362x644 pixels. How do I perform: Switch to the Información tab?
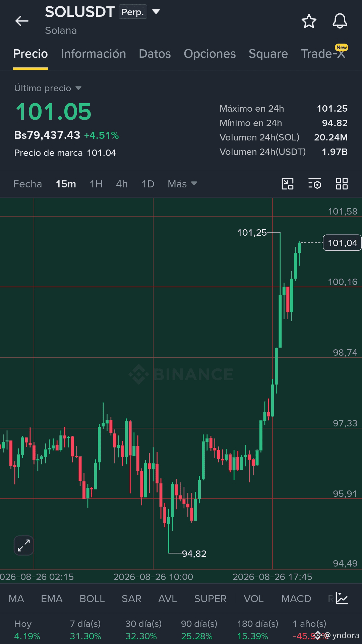[x=94, y=54]
